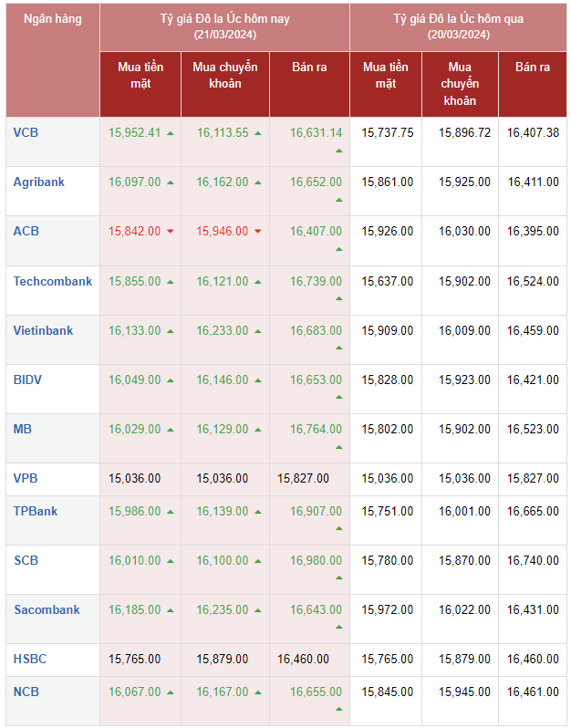
Task: Click the Techcombank bank name
Action: click(52, 281)
